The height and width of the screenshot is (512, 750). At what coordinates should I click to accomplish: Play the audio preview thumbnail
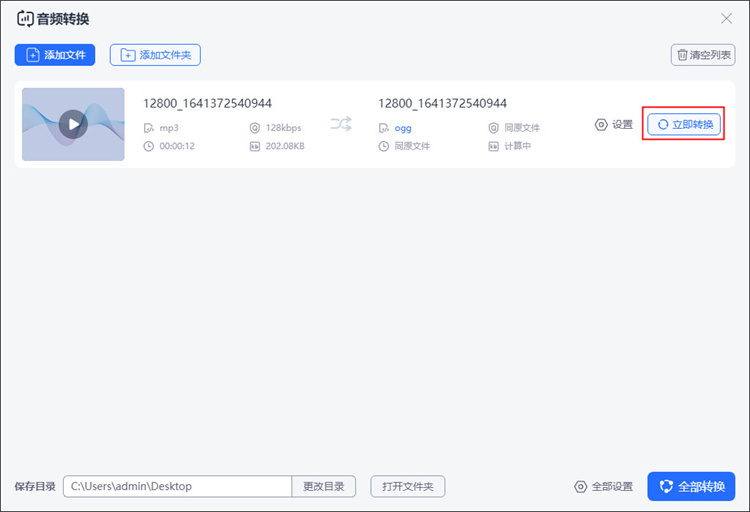(x=73, y=124)
